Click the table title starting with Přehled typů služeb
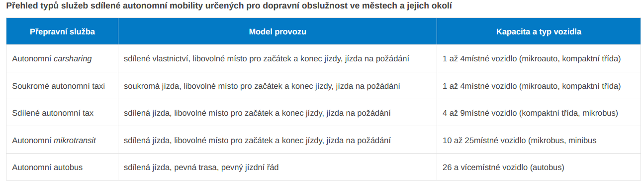Image resolution: width=644 pixels, height=184 pixels. [229, 6]
